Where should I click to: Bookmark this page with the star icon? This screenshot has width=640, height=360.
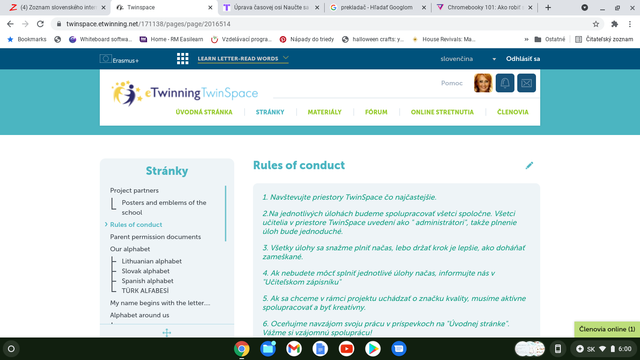click(596, 24)
